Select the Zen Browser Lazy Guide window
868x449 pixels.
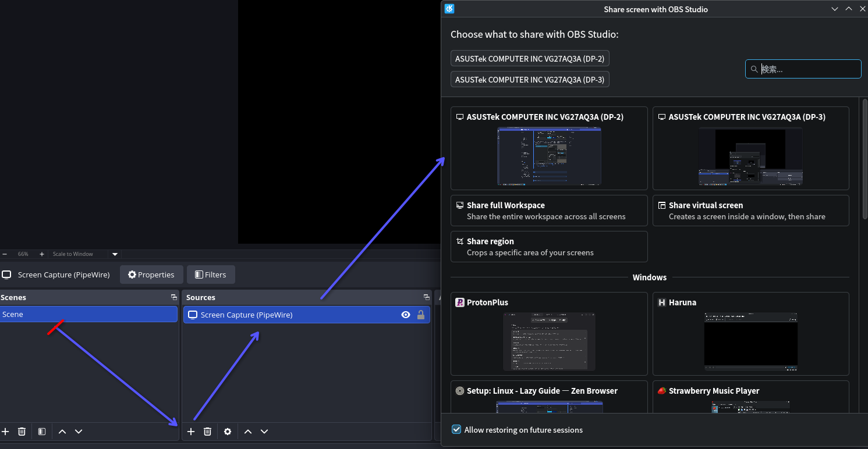pyautogui.click(x=549, y=397)
